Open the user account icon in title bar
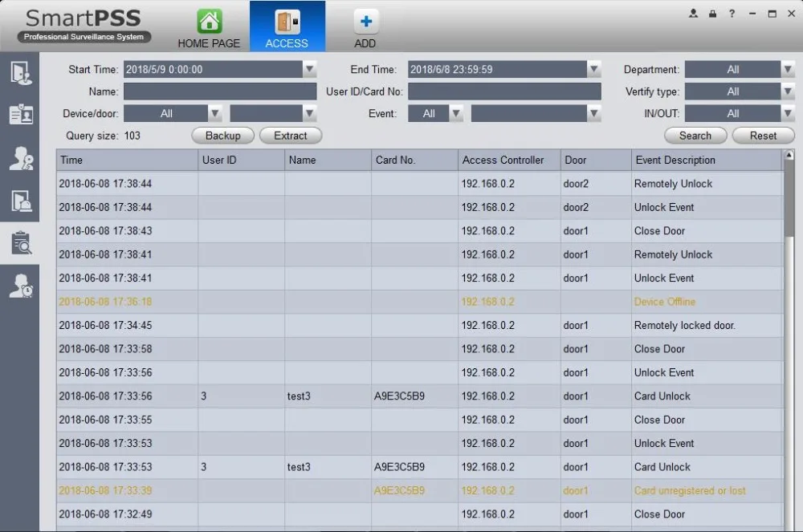Viewport: 803px width, 532px height. tap(693, 14)
